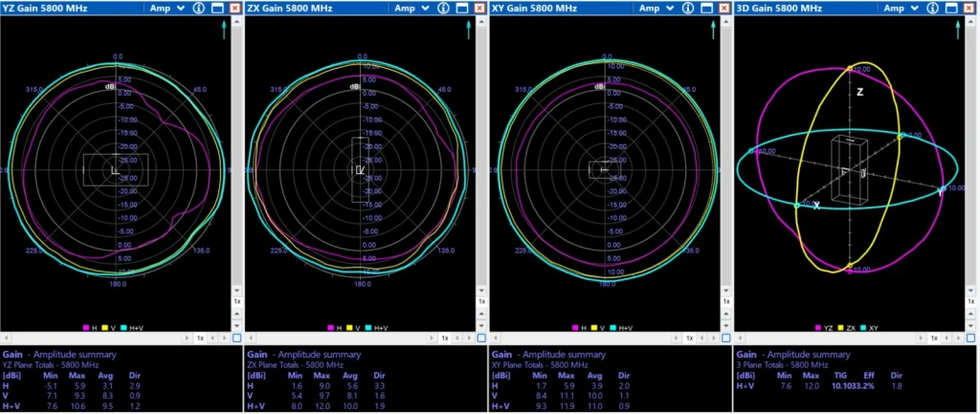
Task: Click cyan up-arrow marker in YZ Gain panel
Action: click(224, 30)
